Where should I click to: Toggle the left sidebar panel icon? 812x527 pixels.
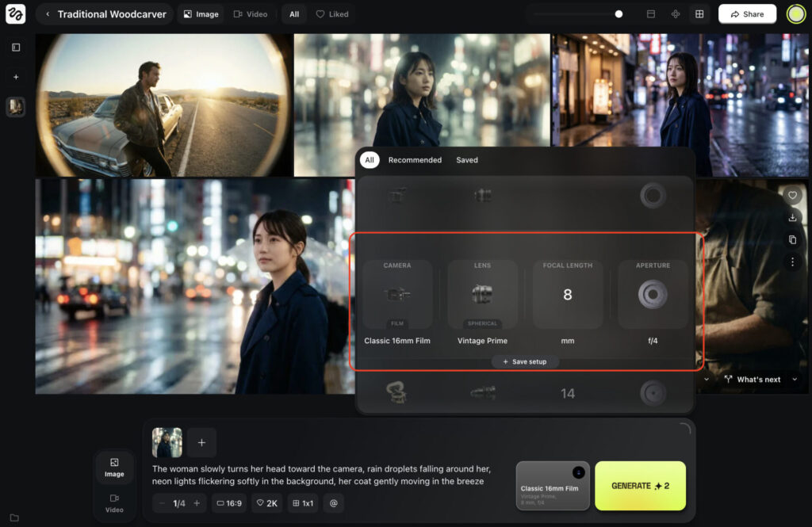tap(16, 48)
